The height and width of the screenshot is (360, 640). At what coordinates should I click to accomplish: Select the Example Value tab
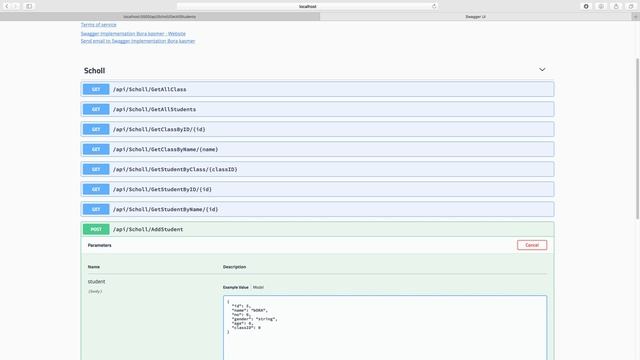coord(236,287)
